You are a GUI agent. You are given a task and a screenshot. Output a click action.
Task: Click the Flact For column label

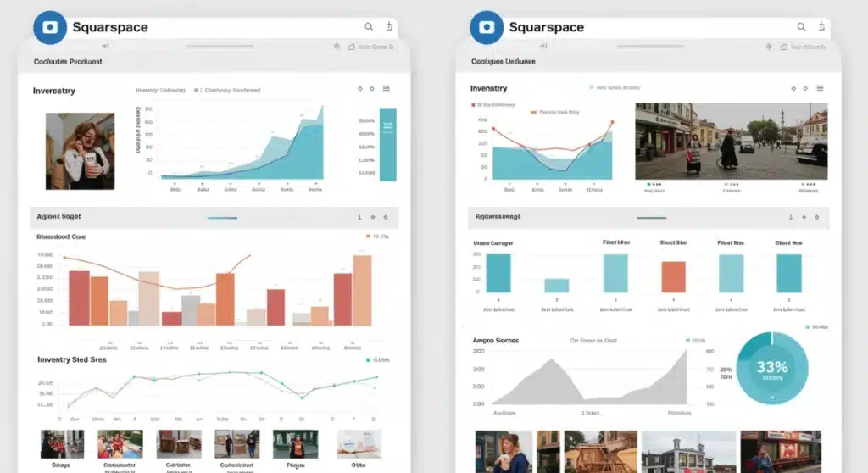coord(616,242)
